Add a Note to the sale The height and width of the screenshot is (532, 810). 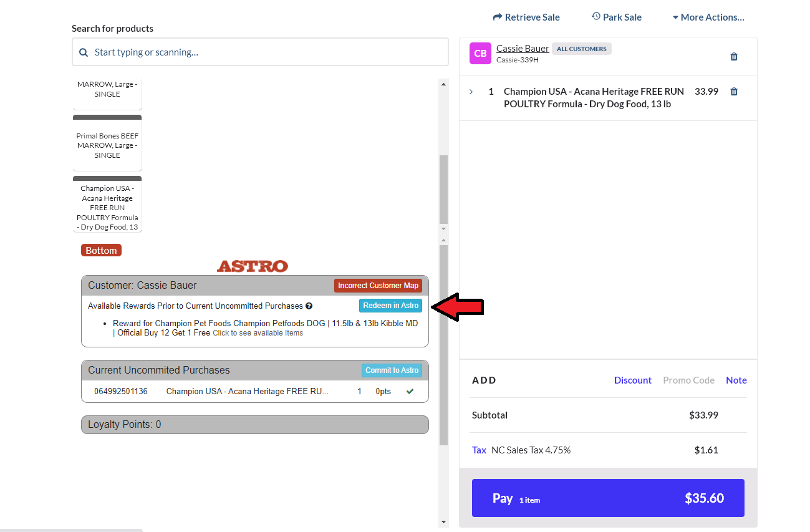pyautogui.click(x=736, y=380)
